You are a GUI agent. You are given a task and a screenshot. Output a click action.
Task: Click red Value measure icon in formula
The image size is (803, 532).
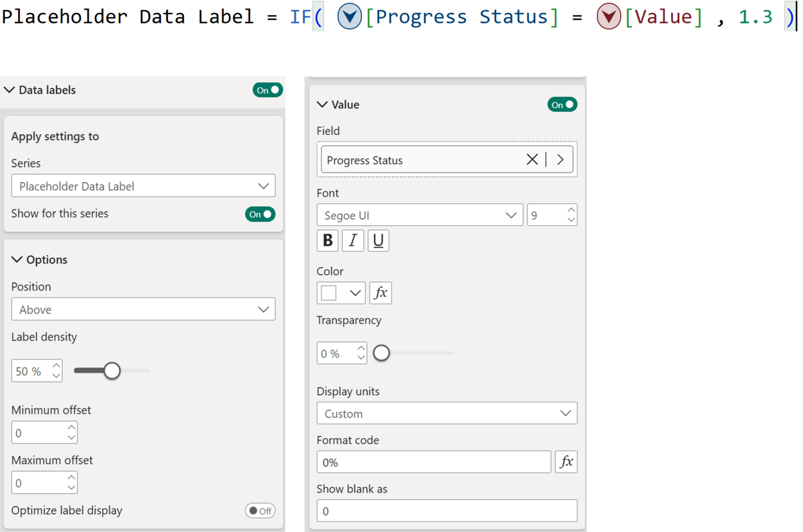(x=609, y=17)
